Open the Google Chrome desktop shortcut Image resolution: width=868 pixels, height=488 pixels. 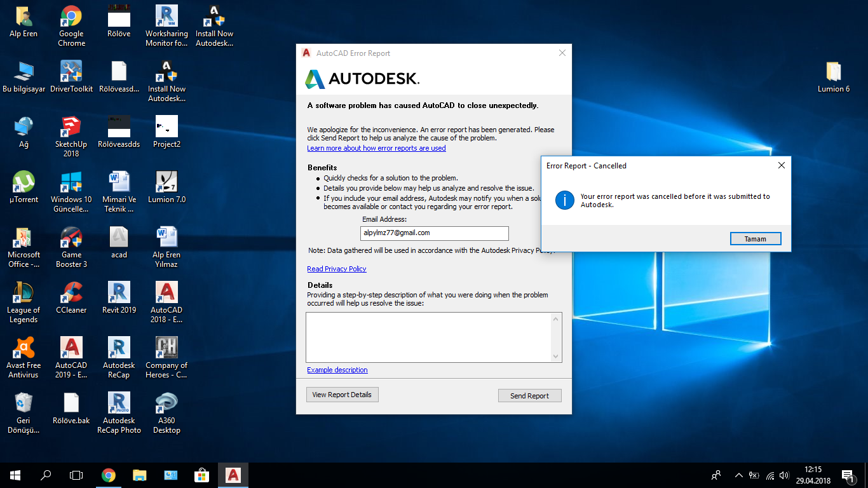pos(71,26)
